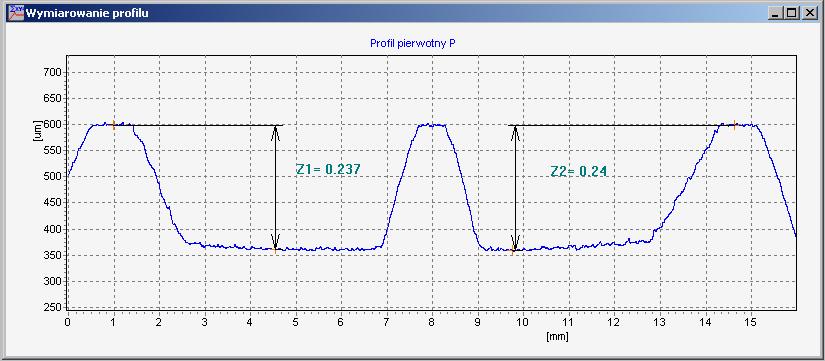Click the profile peak near 8 mm
The width and height of the screenshot is (825, 361).
pos(431,125)
